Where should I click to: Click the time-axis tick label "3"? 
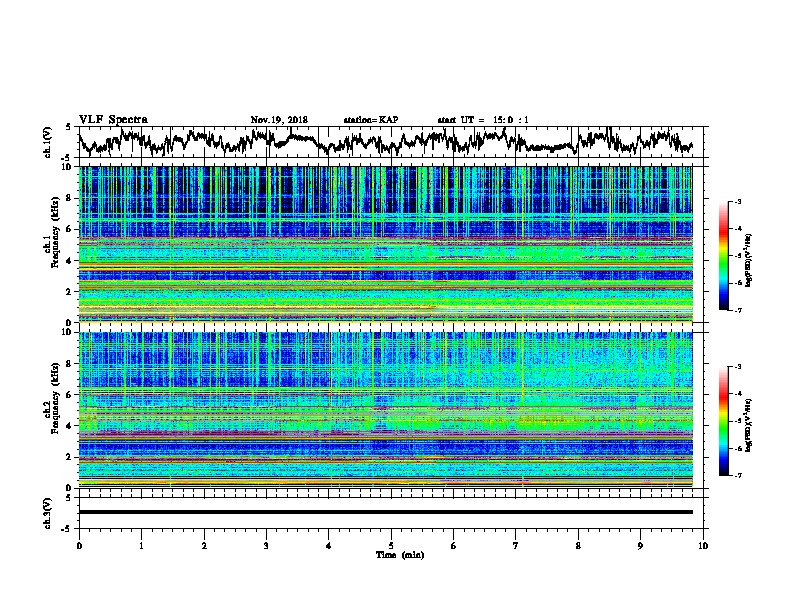click(266, 546)
